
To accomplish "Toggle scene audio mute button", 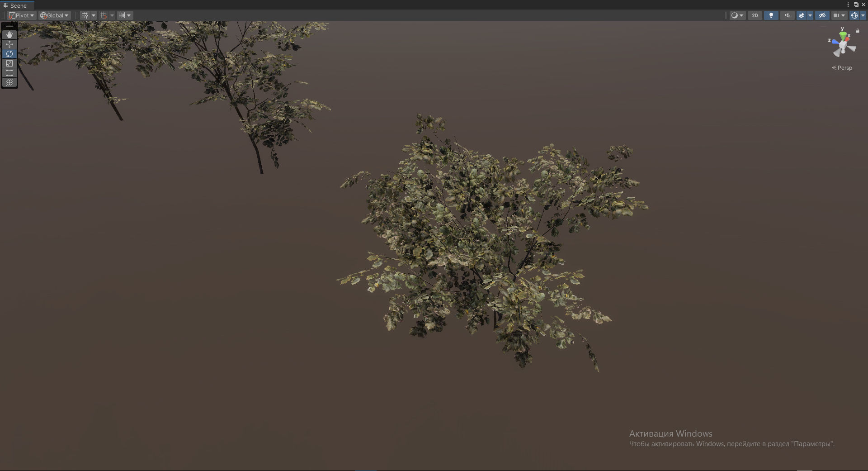I will (788, 15).
